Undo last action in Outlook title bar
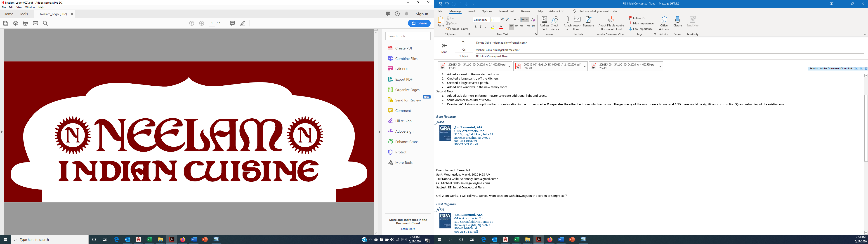Viewport: 868px width, 244px height. [x=447, y=4]
